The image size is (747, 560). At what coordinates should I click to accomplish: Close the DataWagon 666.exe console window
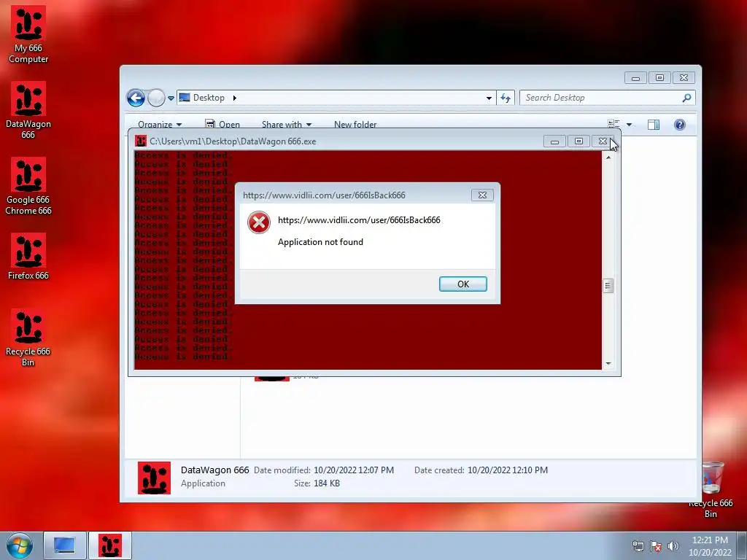tap(603, 141)
